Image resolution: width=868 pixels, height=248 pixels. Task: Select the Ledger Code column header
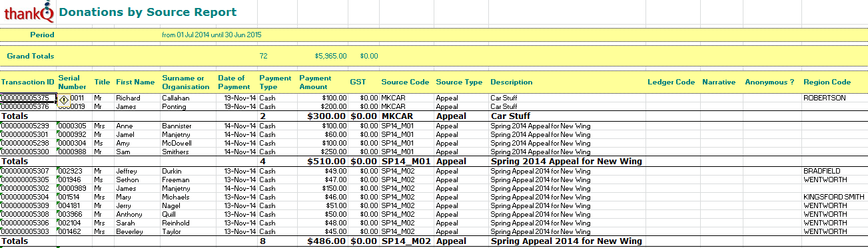click(671, 82)
